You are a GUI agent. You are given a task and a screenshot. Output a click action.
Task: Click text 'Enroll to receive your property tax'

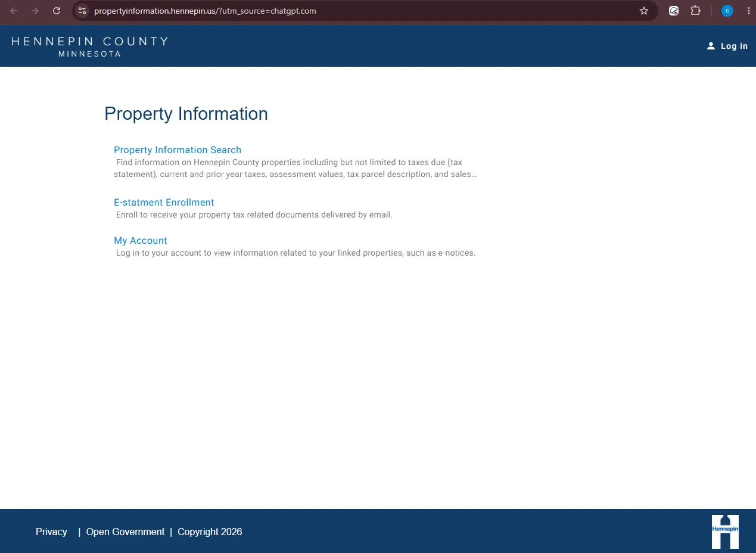pyautogui.click(x=254, y=215)
